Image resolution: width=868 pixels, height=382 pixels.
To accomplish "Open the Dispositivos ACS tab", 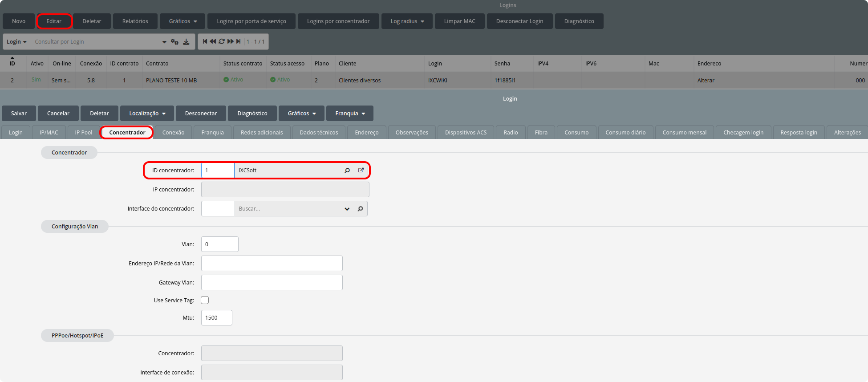I will coord(466,133).
